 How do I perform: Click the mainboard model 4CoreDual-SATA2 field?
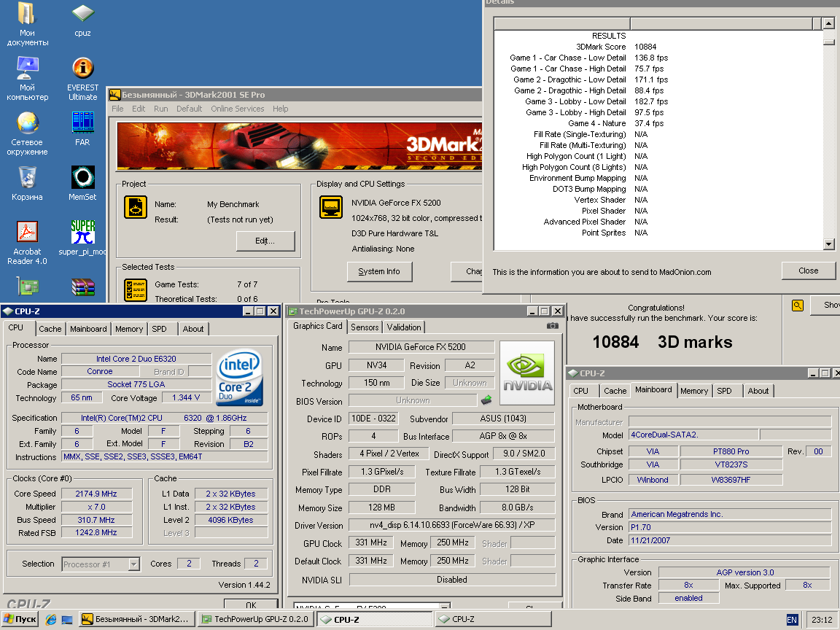click(693, 435)
